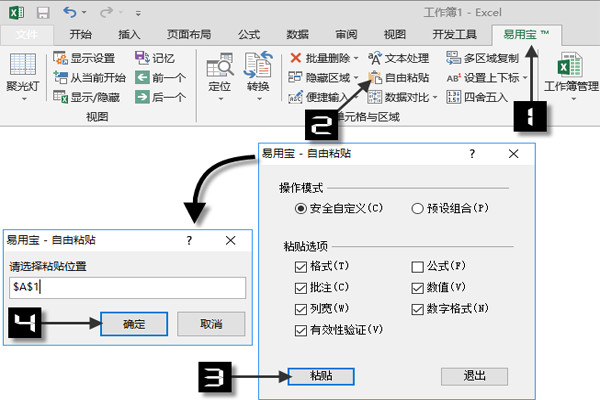Switch to the 开发工具 ribbon tab
This screenshot has width=600, height=400.
click(455, 34)
